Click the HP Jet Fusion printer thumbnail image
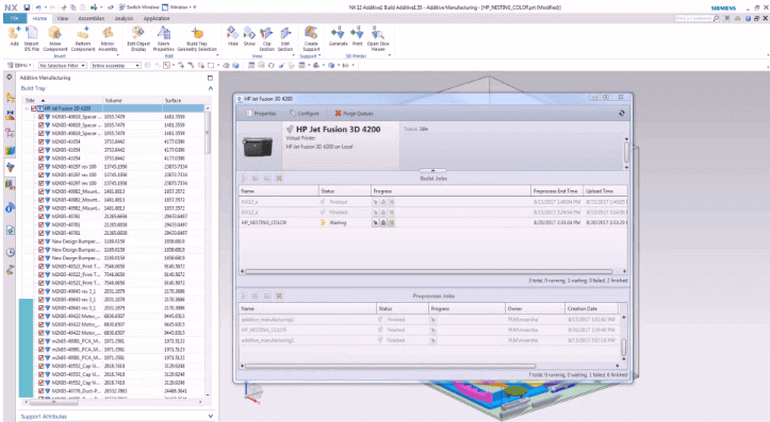Image resolution: width=770 pixels, height=422 pixels. [x=257, y=146]
